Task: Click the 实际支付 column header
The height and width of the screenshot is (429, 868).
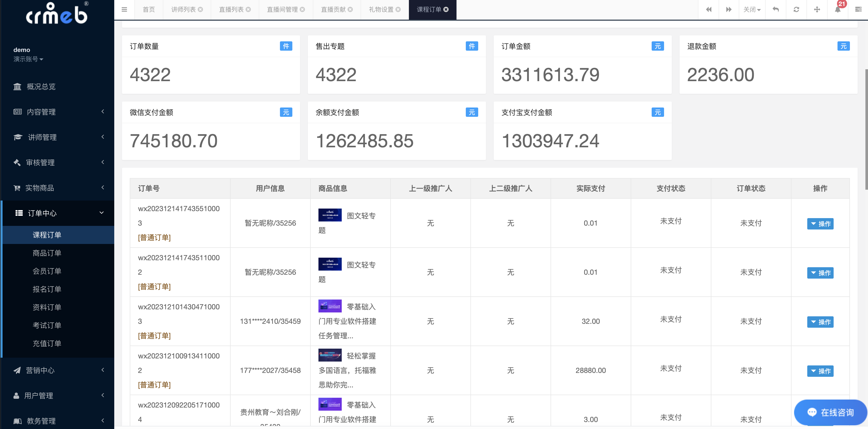Action: tap(590, 188)
